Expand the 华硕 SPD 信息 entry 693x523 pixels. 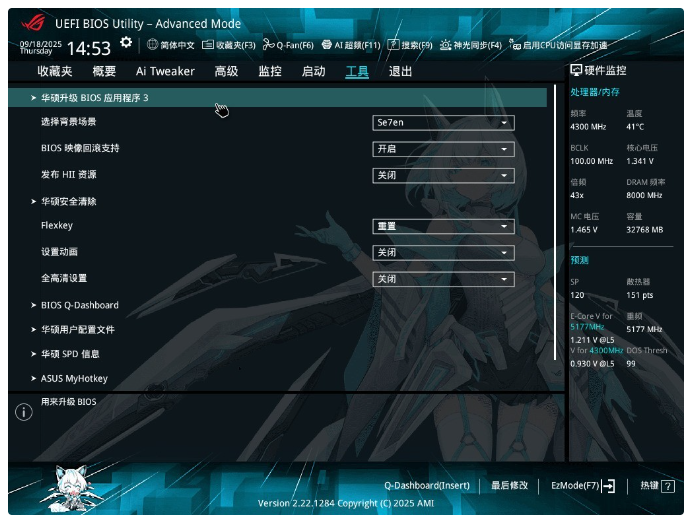70,354
